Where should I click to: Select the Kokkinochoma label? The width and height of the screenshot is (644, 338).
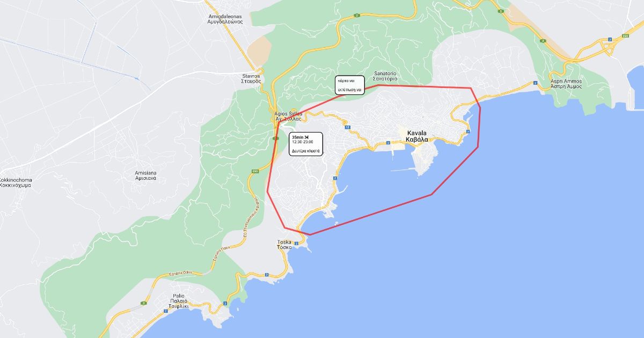click(x=16, y=182)
